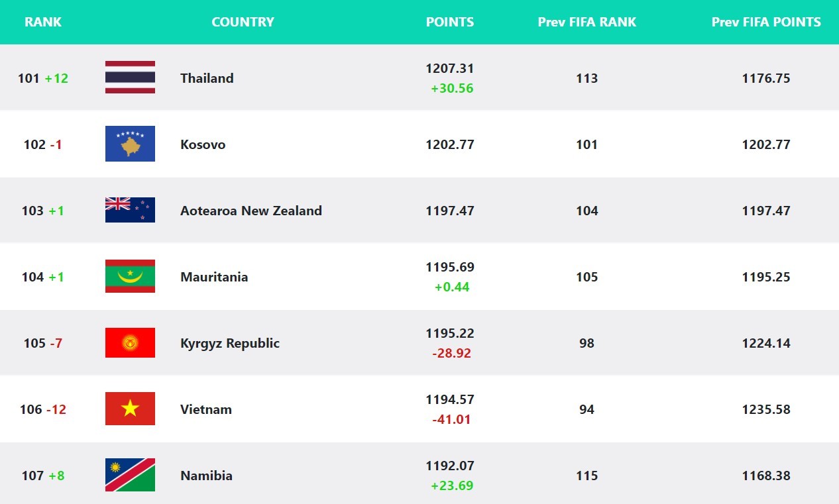Open the Mauritania country name

(x=214, y=277)
